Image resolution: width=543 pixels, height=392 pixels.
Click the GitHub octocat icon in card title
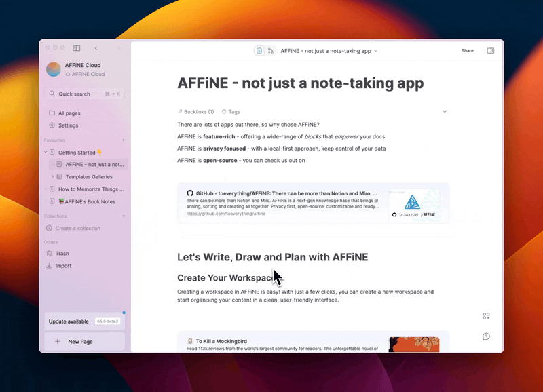pyautogui.click(x=190, y=193)
